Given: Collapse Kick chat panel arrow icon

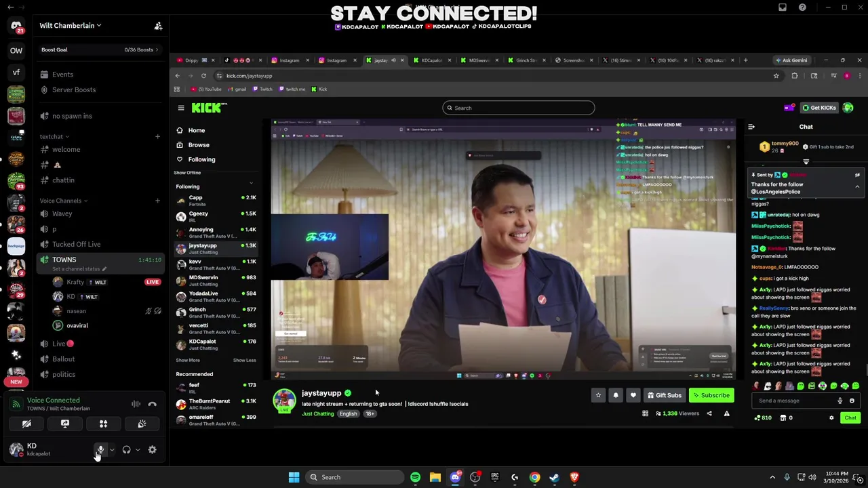Looking at the screenshot, I should click(751, 127).
